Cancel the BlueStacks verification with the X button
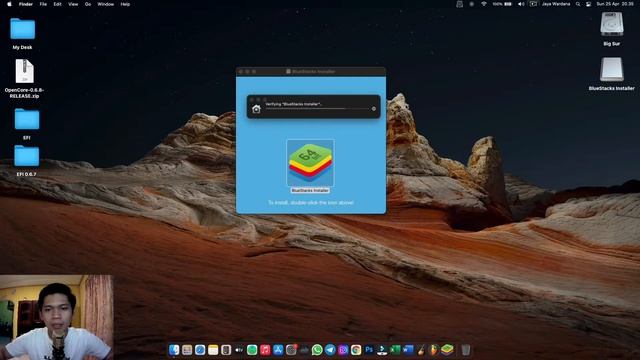Image resolution: width=640 pixels, height=360 pixels. coord(373,109)
